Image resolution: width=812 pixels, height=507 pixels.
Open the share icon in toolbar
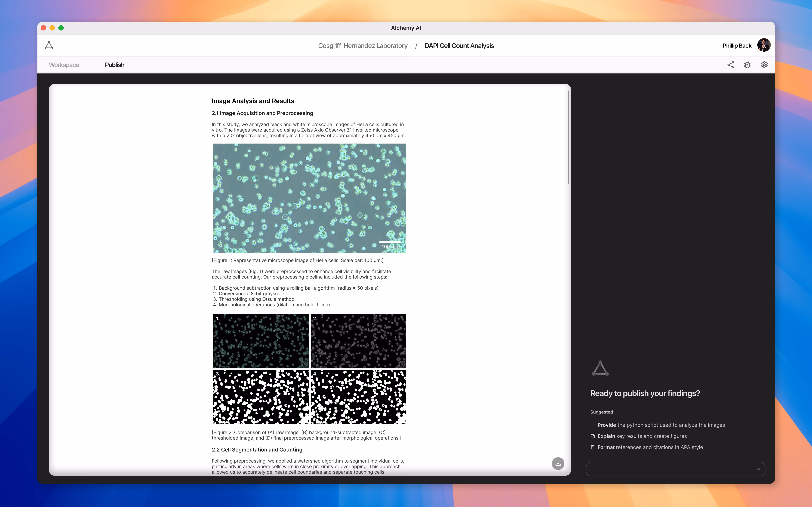[x=730, y=65]
